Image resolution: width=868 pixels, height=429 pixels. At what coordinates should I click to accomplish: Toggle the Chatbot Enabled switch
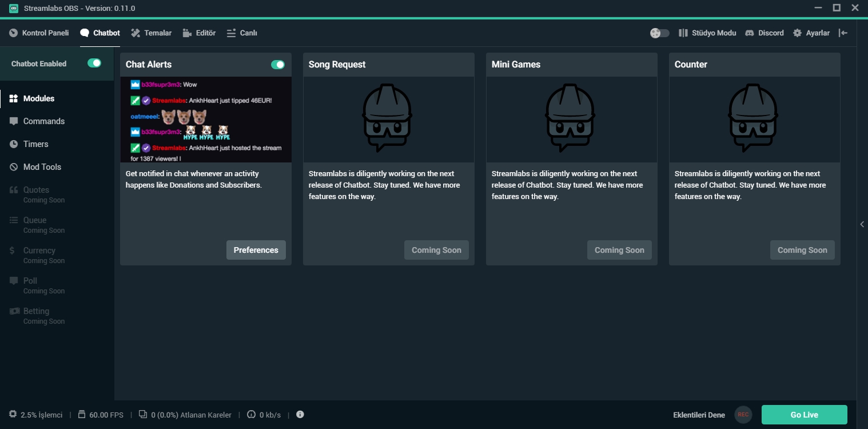pos(94,63)
